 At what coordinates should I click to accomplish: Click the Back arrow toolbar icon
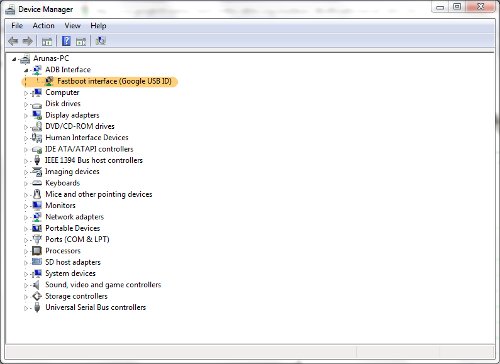pos(13,41)
